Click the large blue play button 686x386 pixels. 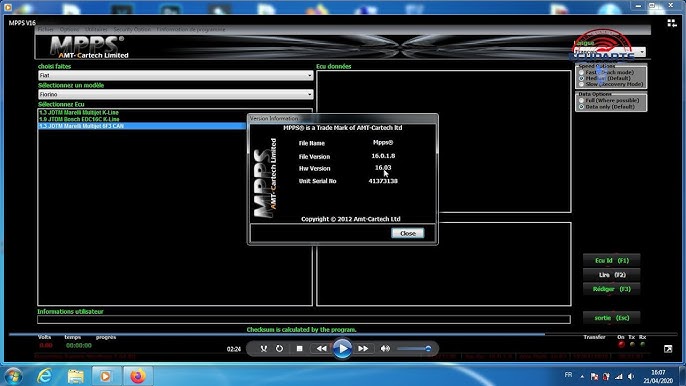tap(342, 348)
